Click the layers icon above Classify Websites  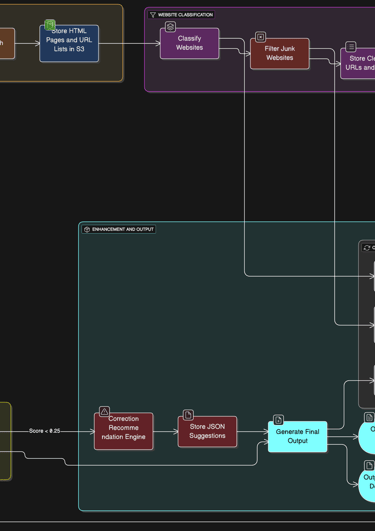(x=170, y=26)
